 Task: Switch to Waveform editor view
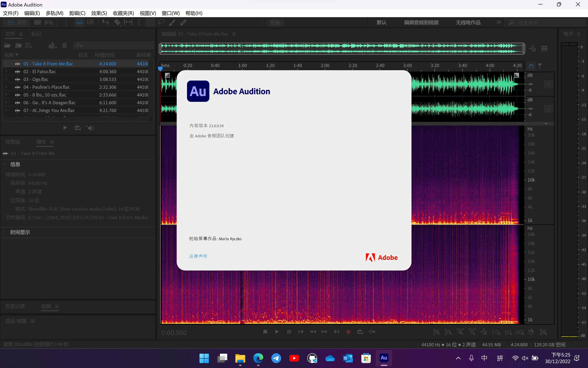point(17,22)
